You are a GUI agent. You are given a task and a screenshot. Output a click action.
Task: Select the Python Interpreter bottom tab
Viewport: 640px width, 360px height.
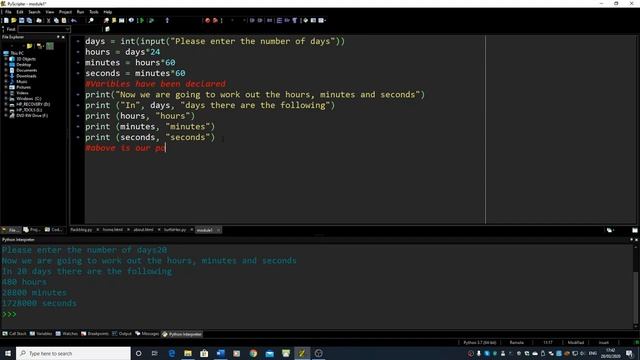click(182, 334)
